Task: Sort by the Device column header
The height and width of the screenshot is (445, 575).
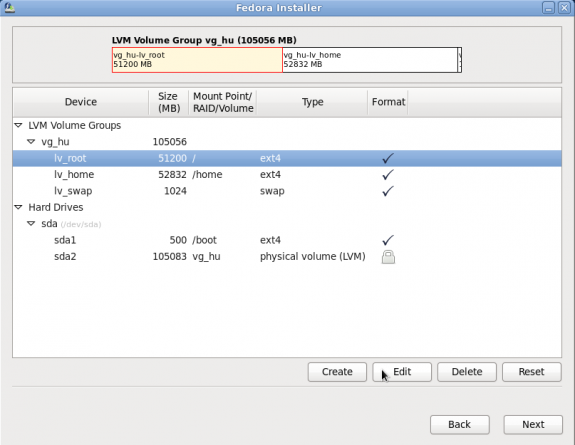Action: click(81, 102)
